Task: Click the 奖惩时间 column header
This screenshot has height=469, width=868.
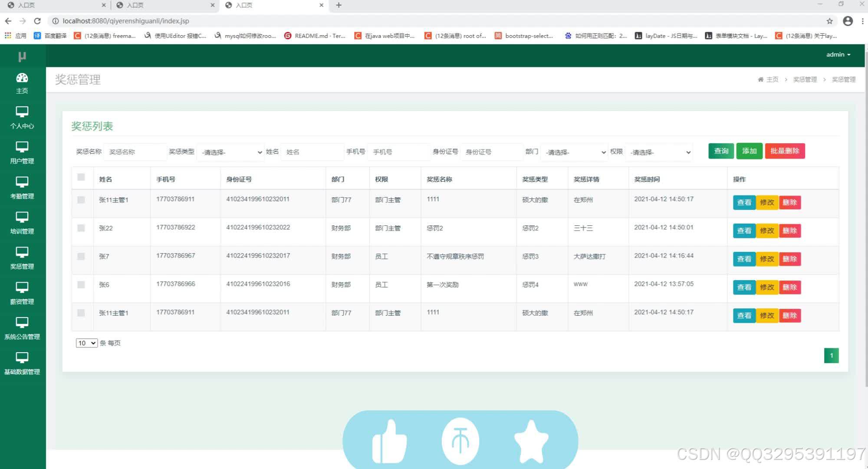Action: coord(647,179)
